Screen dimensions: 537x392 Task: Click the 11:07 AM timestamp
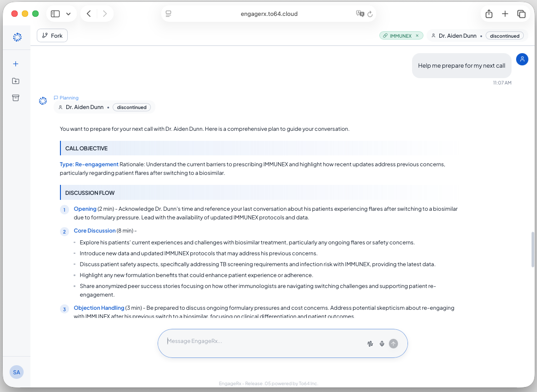coord(502,83)
